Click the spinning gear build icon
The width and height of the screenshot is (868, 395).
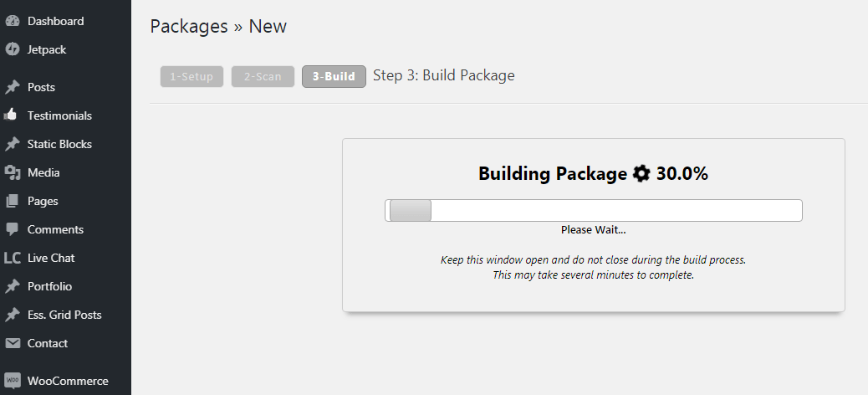[x=641, y=174]
